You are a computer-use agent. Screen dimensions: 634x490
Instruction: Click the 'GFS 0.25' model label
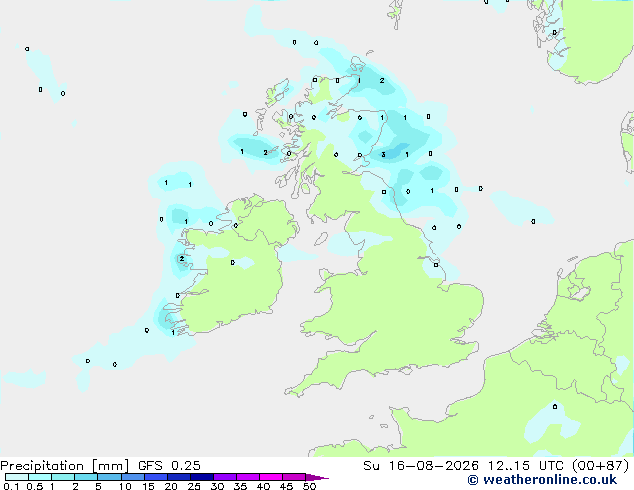point(169,466)
